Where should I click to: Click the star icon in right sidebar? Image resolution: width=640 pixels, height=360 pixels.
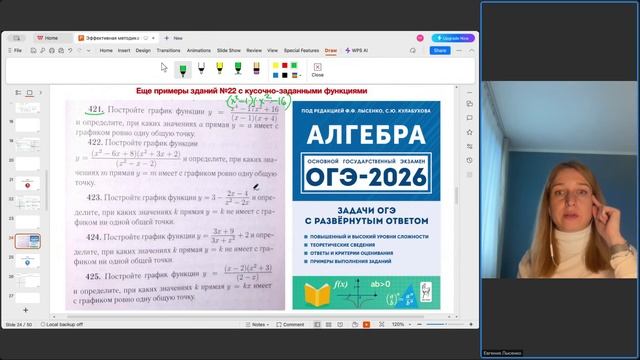click(x=469, y=132)
